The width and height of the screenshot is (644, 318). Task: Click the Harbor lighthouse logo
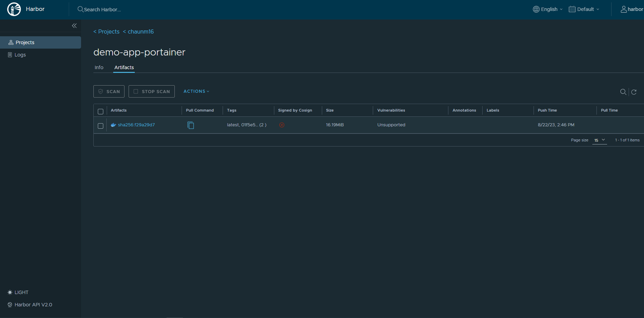point(14,9)
